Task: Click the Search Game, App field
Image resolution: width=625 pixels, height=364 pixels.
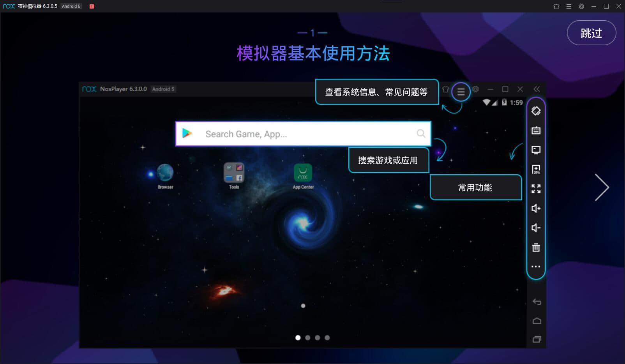Action: pyautogui.click(x=303, y=134)
